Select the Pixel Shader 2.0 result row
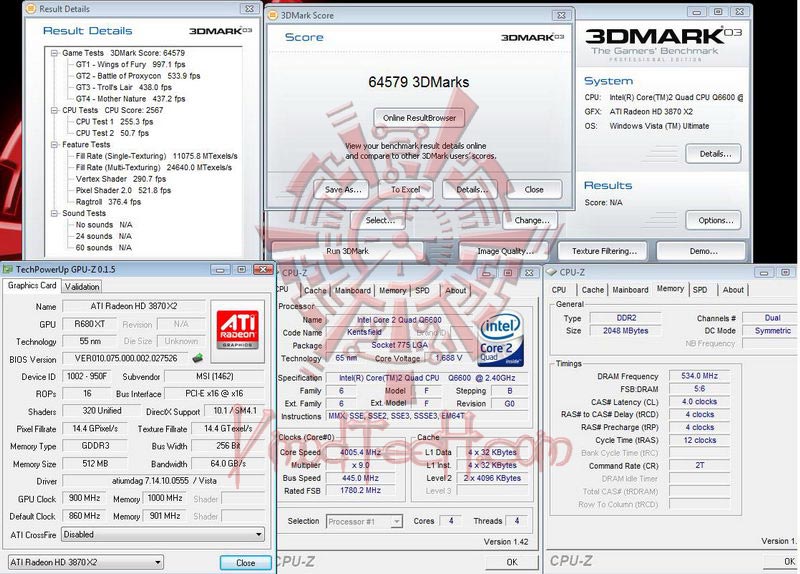800x574 pixels. point(123,190)
